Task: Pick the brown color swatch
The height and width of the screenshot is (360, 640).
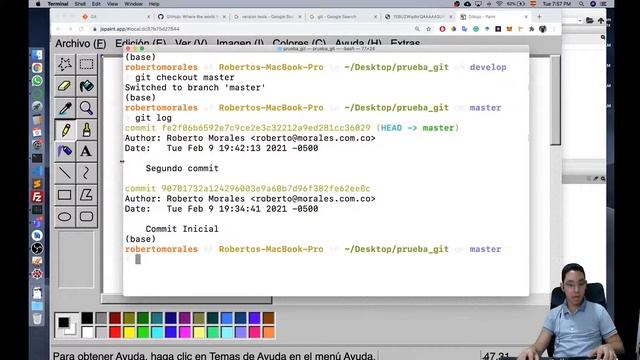Action: [x=269, y=318]
